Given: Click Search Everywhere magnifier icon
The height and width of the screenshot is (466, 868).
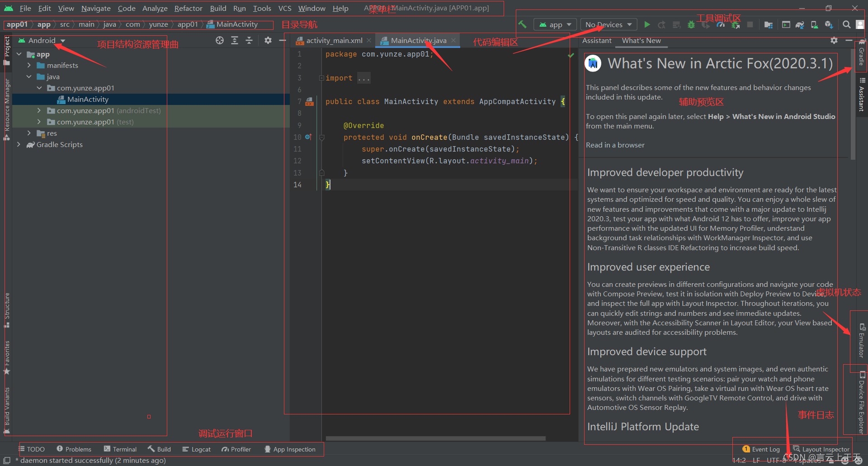Looking at the screenshot, I should (x=846, y=24).
